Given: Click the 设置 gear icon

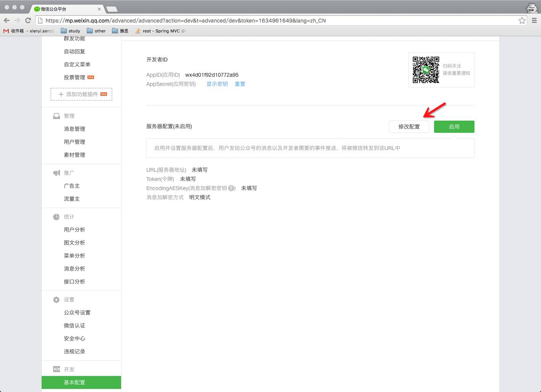Looking at the screenshot, I should pos(57,300).
